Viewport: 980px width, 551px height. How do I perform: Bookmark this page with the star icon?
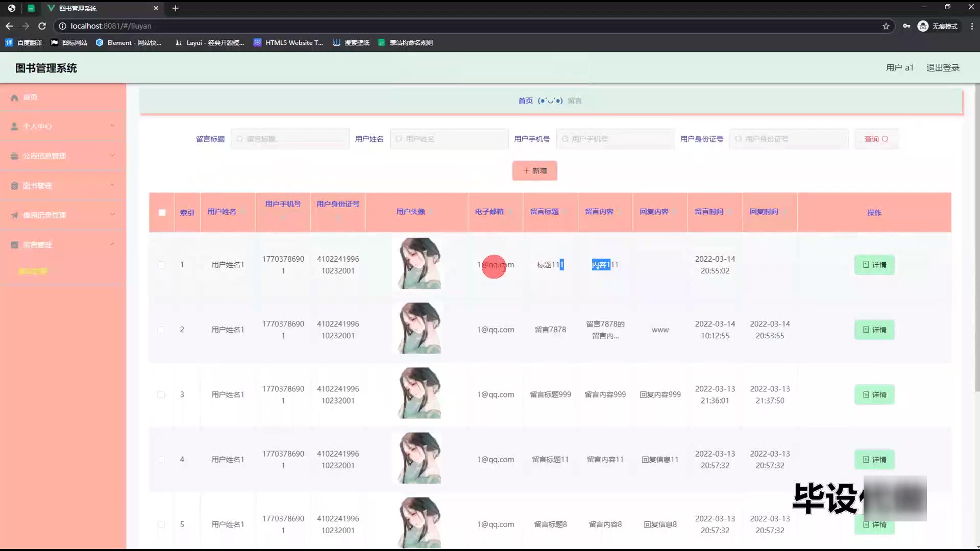coord(886,26)
